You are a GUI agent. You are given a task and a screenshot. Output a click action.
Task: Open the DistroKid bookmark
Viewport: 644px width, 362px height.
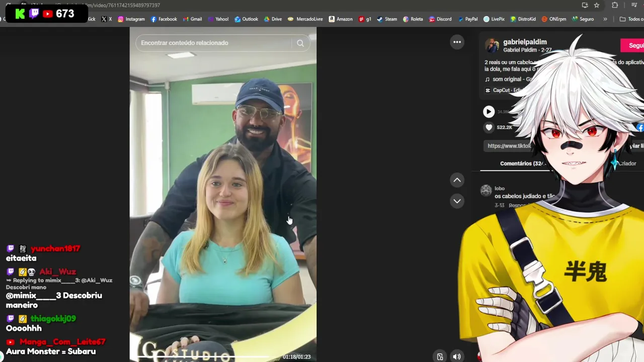click(x=523, y=19)
